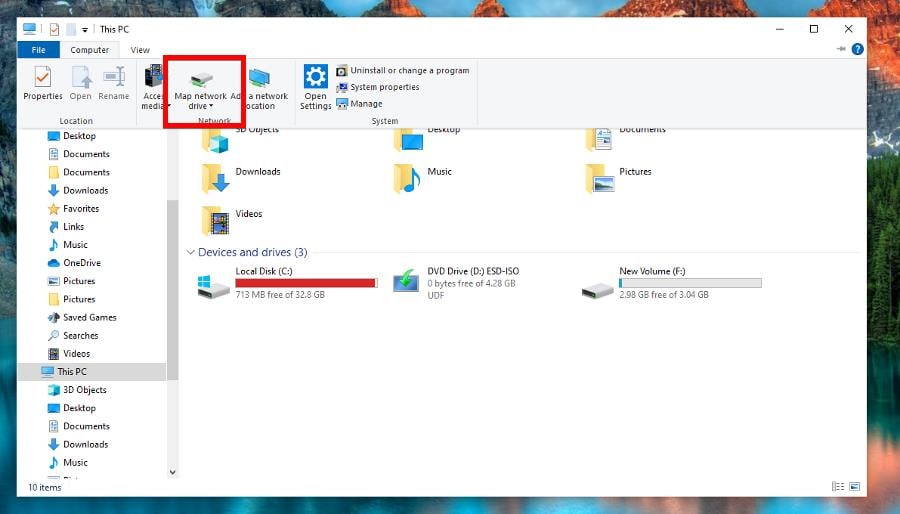
Task: Select Saved Games in the navigation pane
Action: 82,317
